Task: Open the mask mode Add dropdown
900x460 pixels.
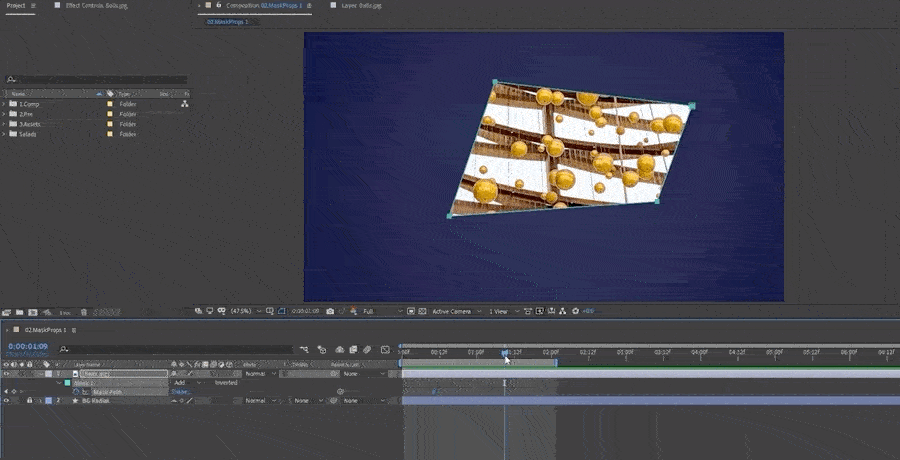Action: (x=186, y=383)
